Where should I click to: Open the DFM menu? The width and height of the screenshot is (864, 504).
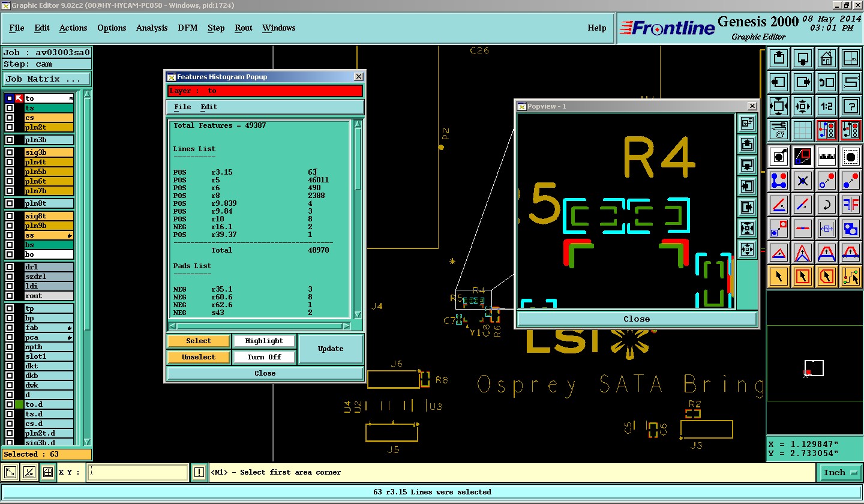(188, 28)
